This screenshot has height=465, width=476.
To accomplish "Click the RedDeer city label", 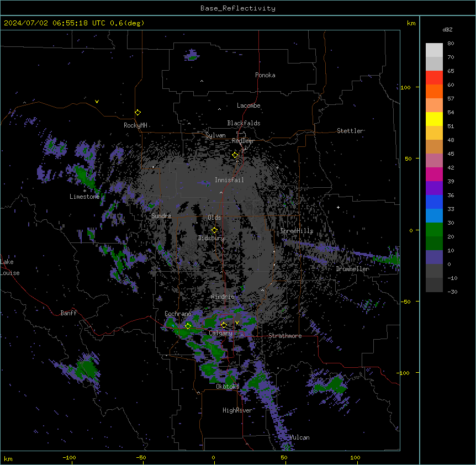I will (x=243, y=141).
